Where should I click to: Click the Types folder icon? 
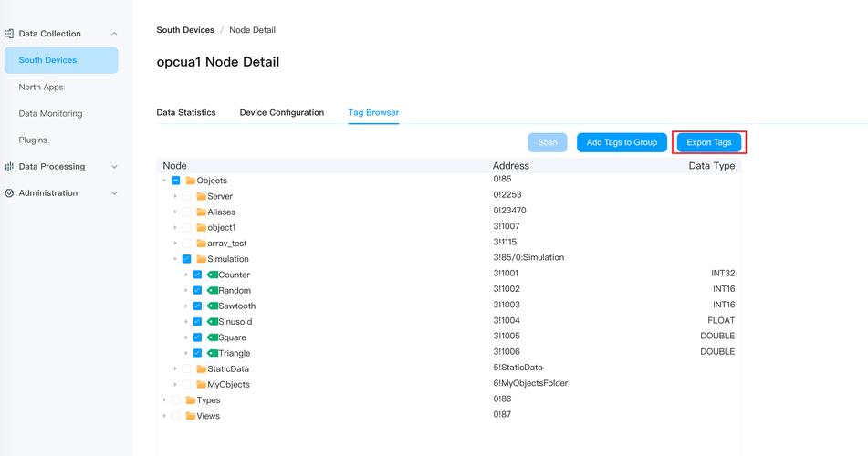click(190, 400)
